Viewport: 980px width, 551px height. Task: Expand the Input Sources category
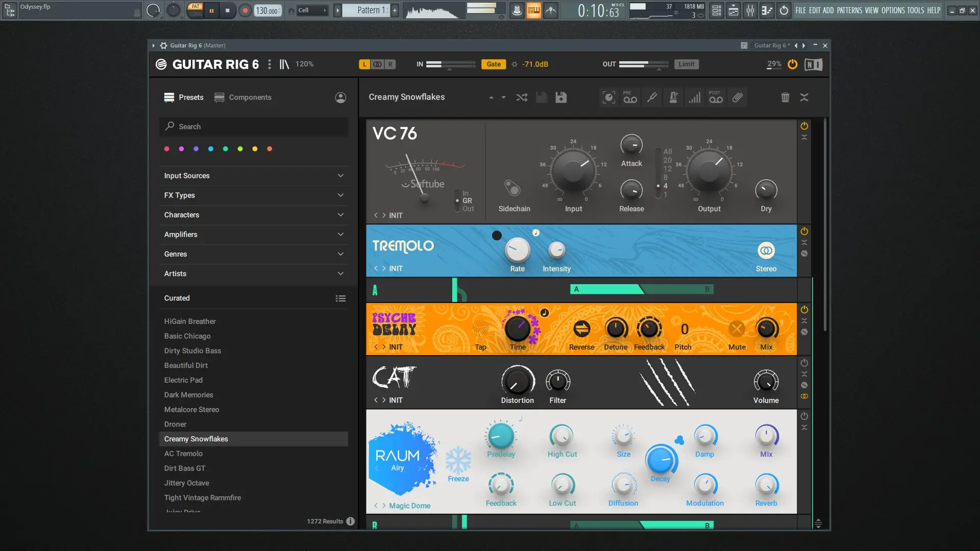tap(253, 176)
